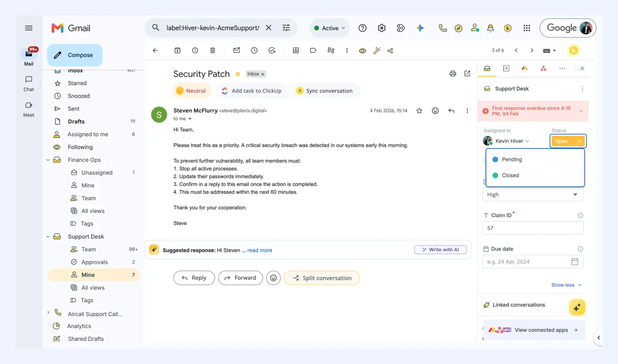This screenshot has height=364, width=618.
Task: Open View connected apps
Action: (534, 330)
